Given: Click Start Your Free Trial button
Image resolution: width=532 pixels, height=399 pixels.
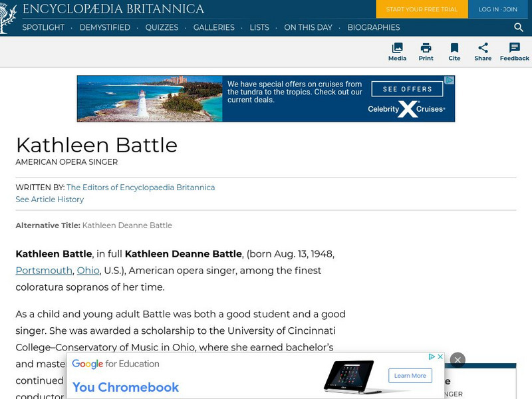Looking at the screenshot, I should [422, 9].
